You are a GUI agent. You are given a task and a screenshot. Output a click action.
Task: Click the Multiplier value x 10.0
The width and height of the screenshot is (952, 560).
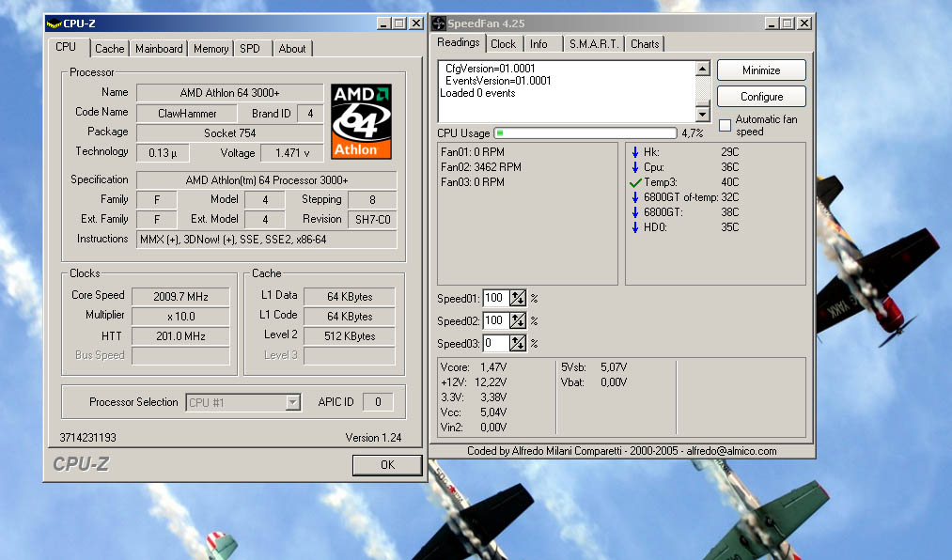click(181, 316)
